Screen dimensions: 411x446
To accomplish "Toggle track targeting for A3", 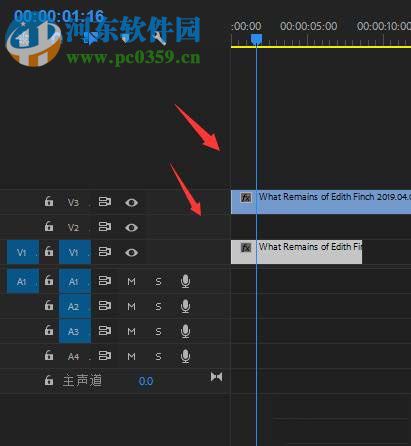I will [x=75, y=331].
